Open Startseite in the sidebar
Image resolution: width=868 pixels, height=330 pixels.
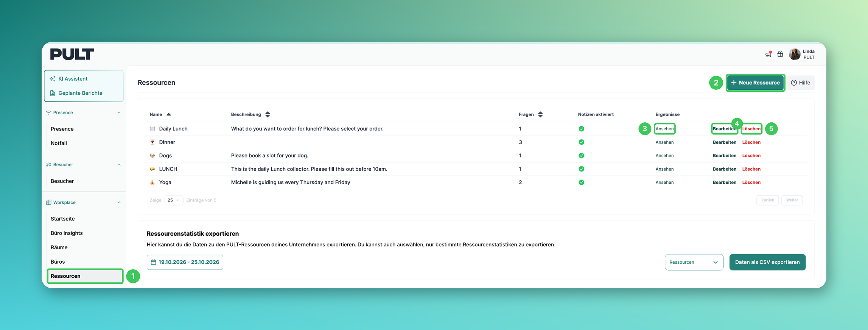click(x=63, y=219)
